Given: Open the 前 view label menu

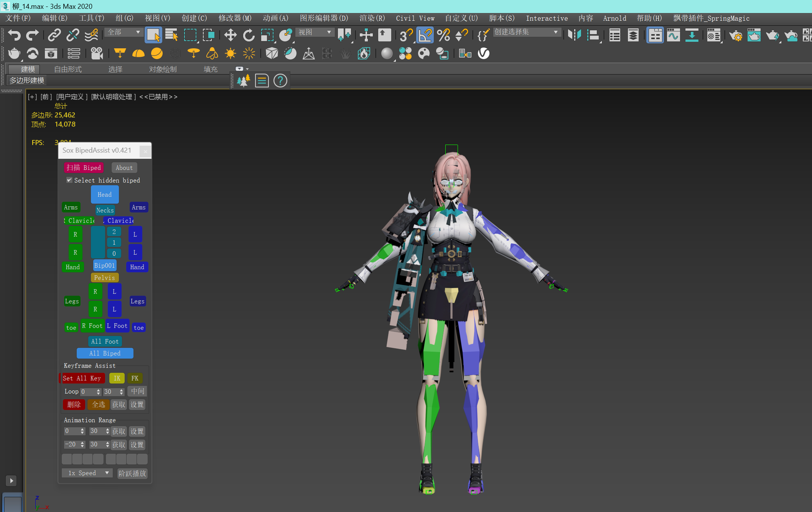Looking at the screenshot, I should 46,97.
